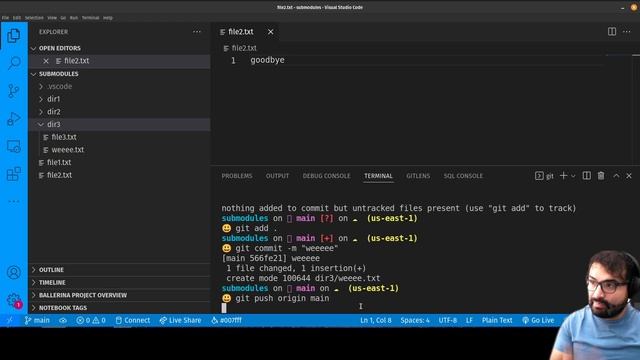Click Connect in the status bar

pos(133,320)
